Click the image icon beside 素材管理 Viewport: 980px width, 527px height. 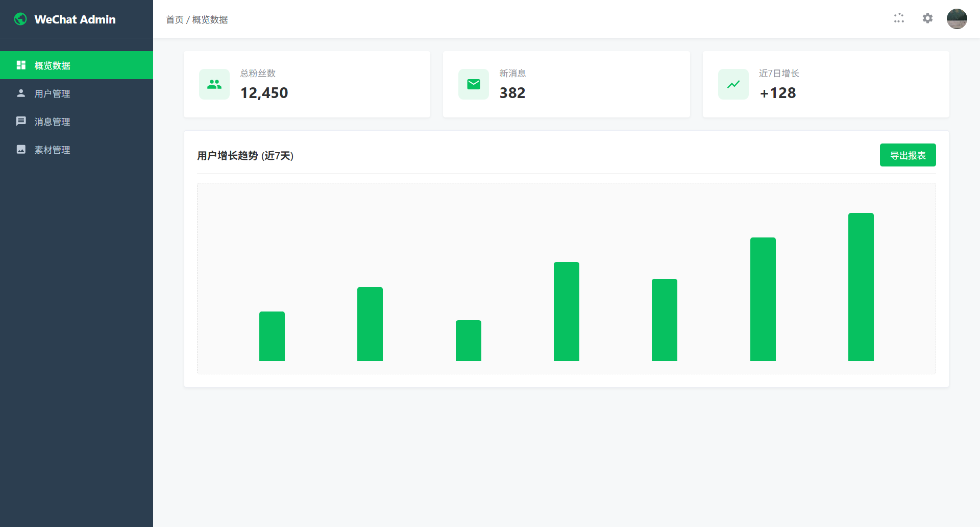pyautogui.click(x=21, y=150)
